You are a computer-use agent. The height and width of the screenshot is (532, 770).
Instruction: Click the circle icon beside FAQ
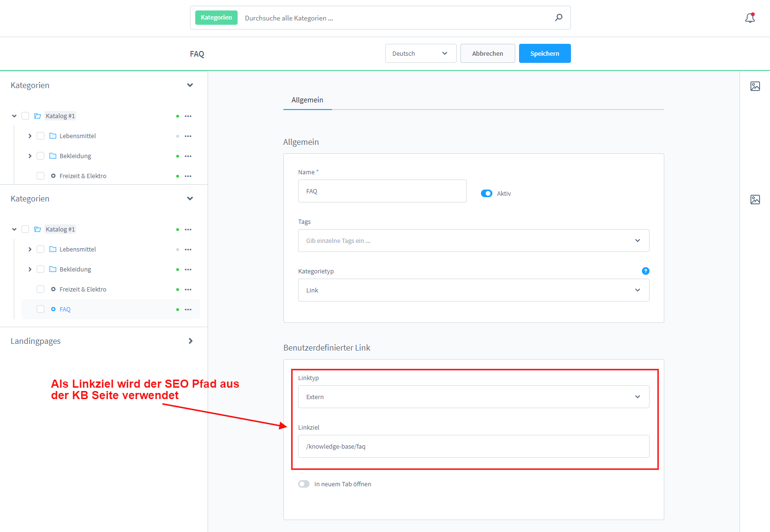(53, 309)
